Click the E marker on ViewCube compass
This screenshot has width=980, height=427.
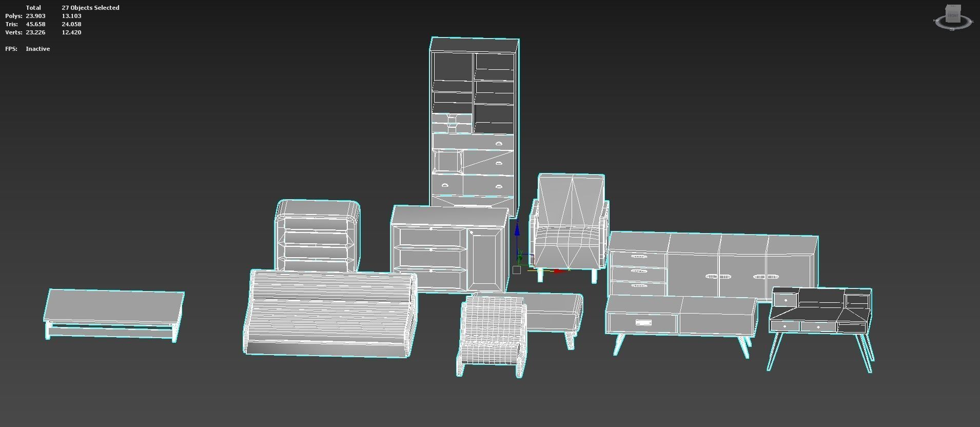pyautogui.click(x=972, y=22)
